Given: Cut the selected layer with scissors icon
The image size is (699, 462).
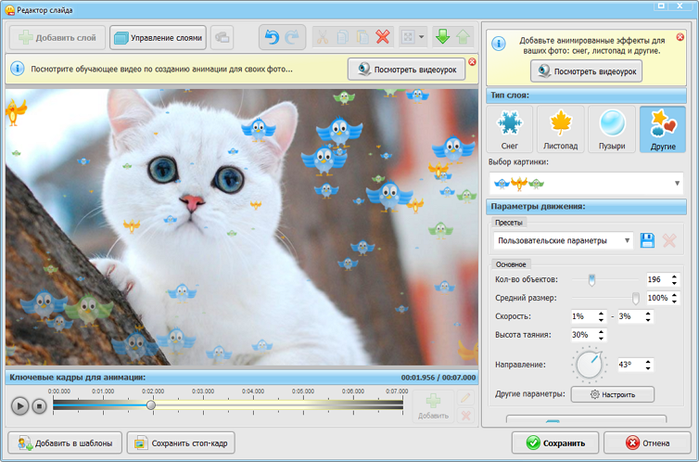Looking at the screenshot, I should (x=322, y=37).
